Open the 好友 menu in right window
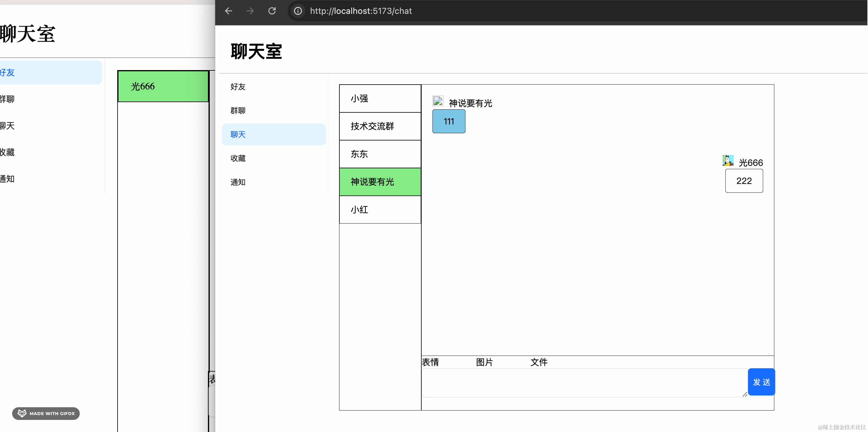 238,87
